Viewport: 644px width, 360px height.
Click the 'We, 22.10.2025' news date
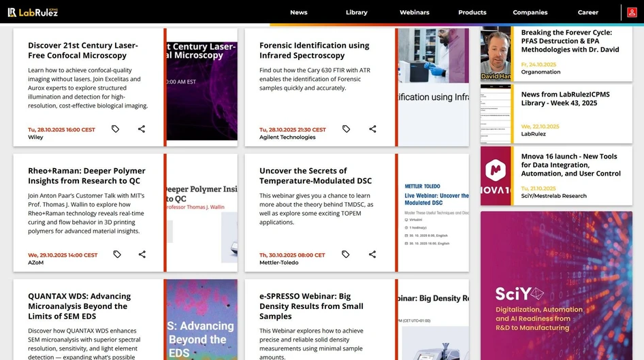point(540,127)
